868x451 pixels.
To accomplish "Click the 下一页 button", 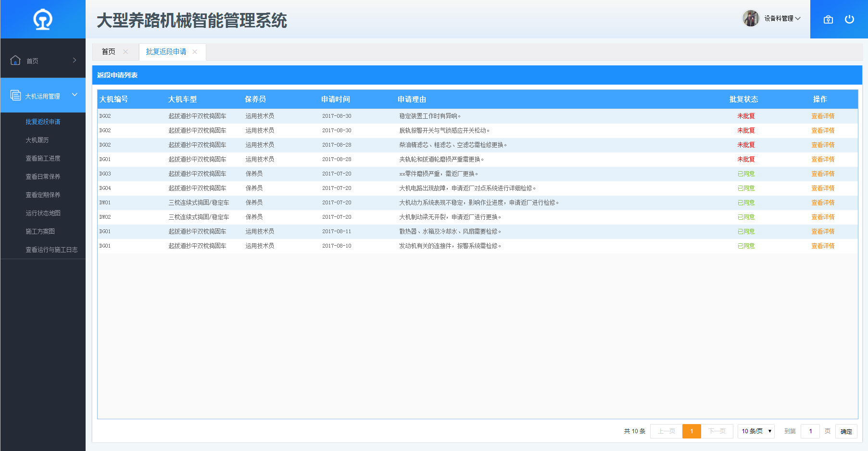I will [x=717, y=431].
